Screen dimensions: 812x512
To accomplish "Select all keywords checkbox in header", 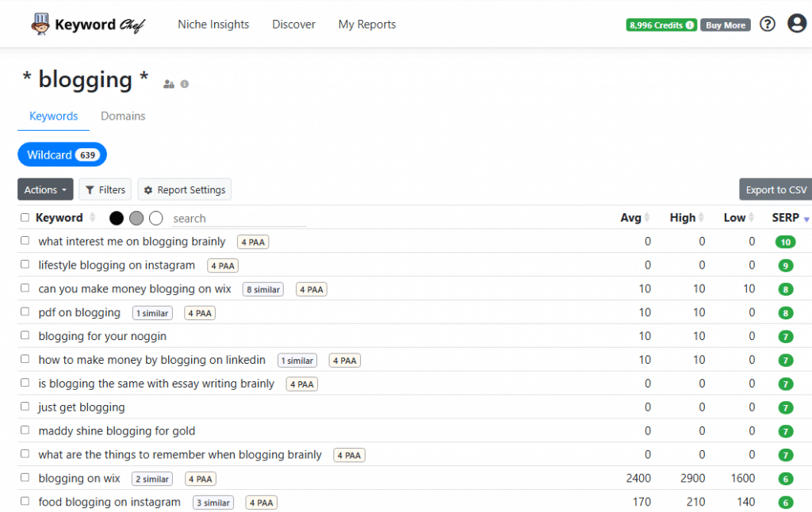I will (25, 217).
